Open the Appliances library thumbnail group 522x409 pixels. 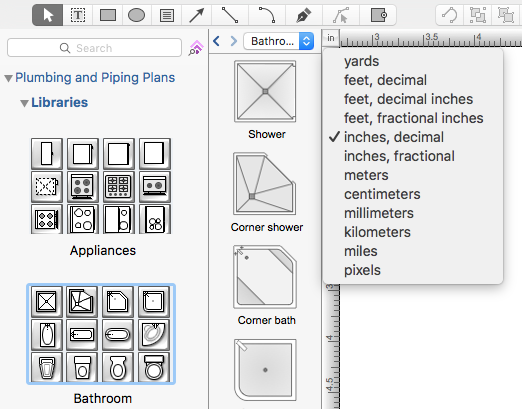(x=101, y=186)
